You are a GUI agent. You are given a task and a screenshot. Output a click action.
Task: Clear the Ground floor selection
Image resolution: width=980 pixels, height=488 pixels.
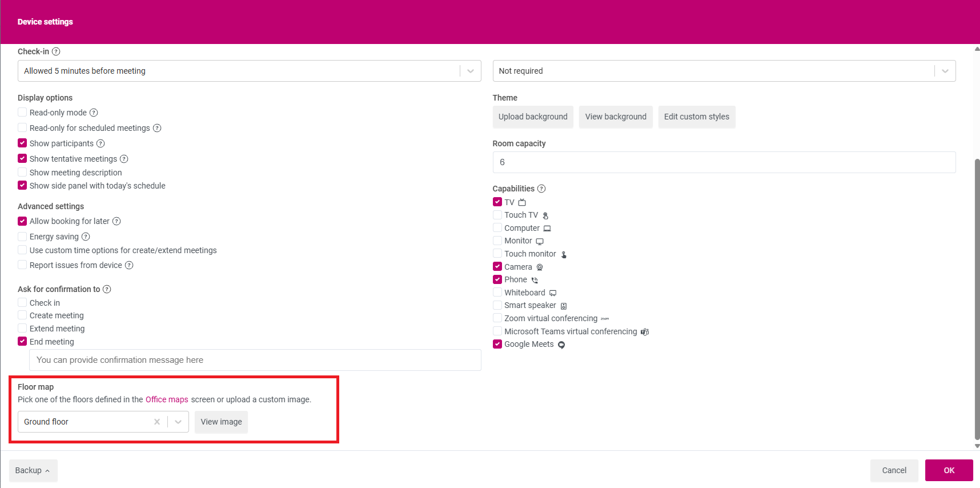(157, 422)
